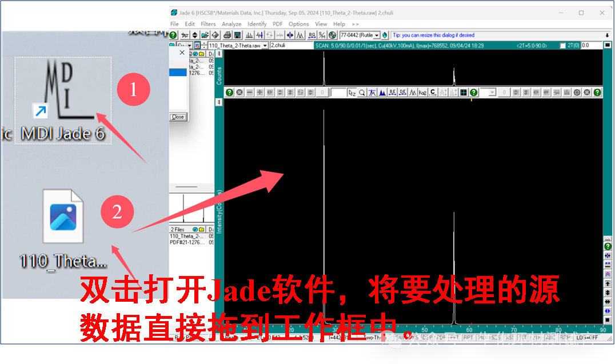Expand the >> overflow menu
The image size is (615, 364).
[x=355, y=24]
